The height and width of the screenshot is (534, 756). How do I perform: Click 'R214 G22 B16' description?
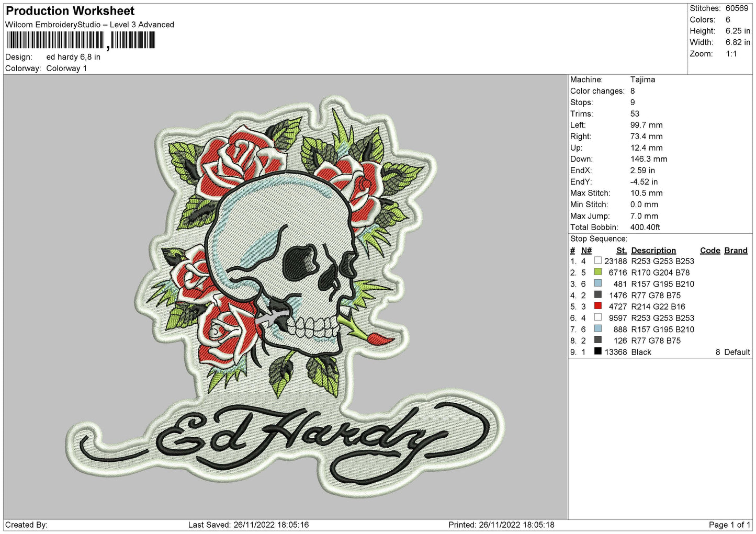click(658, 306)
